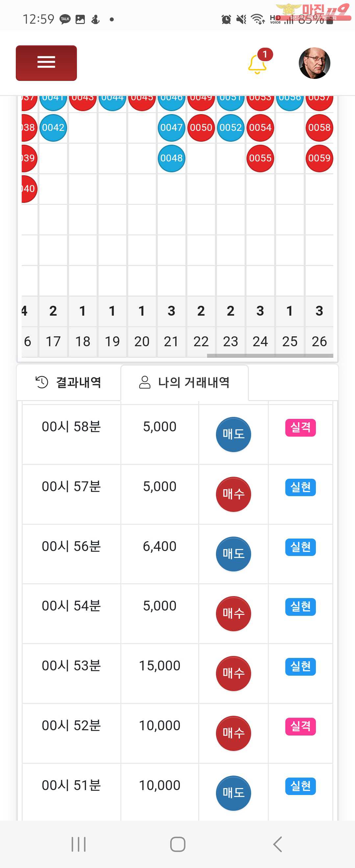This screenshot has width=355, height=868.
Task: Select the red 0059 result ball
Action: point(319,158)
